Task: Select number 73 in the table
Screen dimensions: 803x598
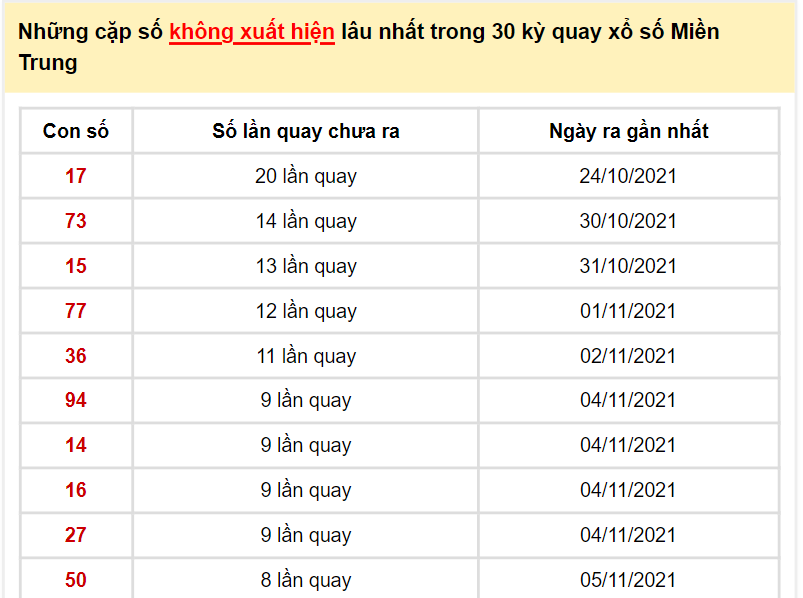Action: tap(76, 221)
